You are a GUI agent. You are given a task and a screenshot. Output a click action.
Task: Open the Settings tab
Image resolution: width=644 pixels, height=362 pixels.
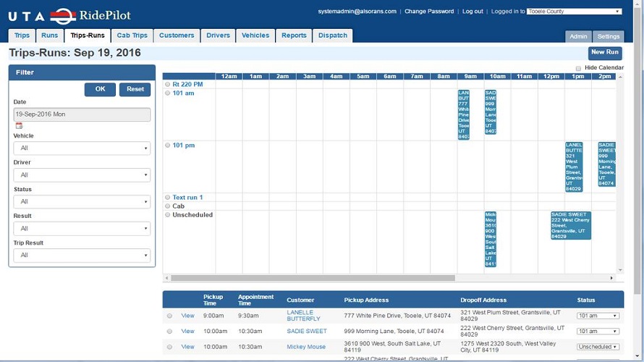click(x=609, y=37)
